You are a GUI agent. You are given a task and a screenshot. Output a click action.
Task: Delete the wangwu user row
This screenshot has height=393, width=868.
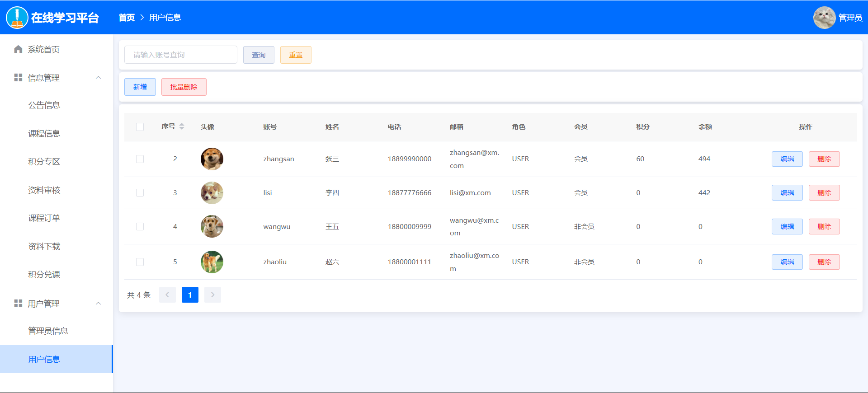[824, 227]
